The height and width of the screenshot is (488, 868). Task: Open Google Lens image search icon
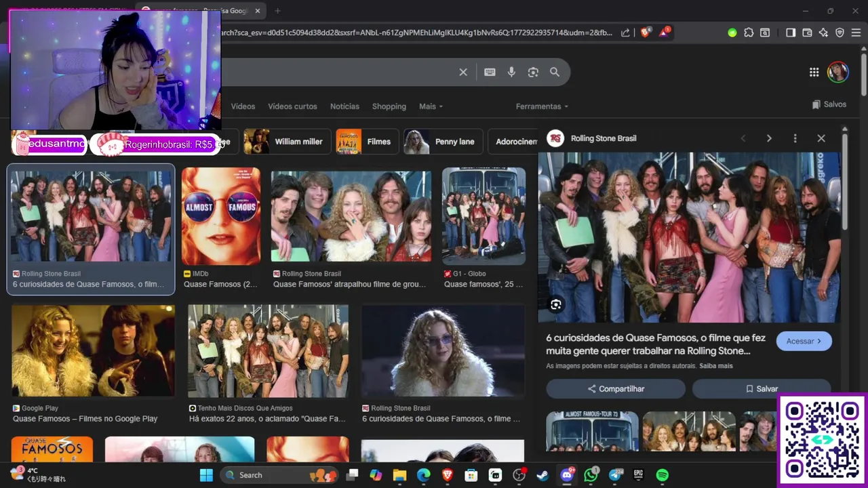click(x=533, y=72)
